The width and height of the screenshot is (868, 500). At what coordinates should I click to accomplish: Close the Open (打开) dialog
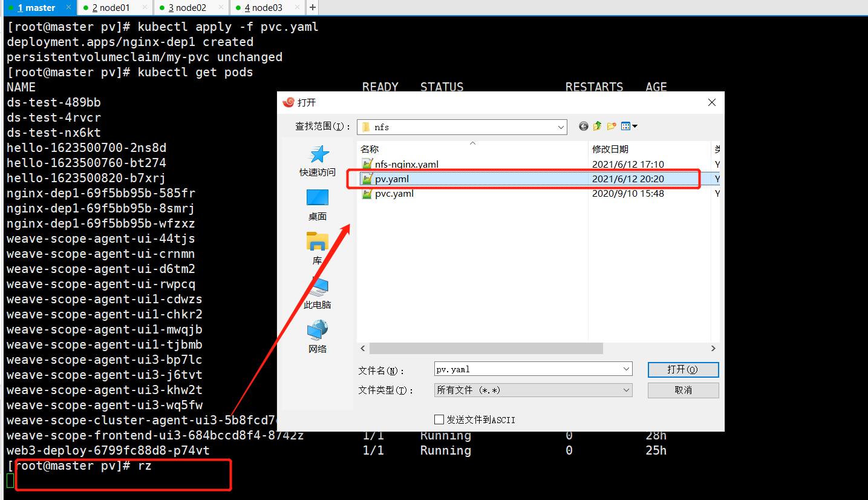[x=712, y=103]
